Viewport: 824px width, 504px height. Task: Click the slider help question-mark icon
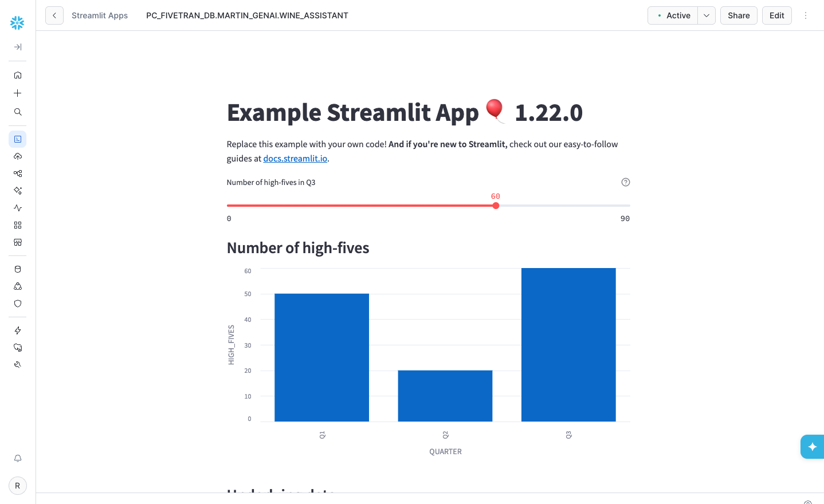[626, 182]
